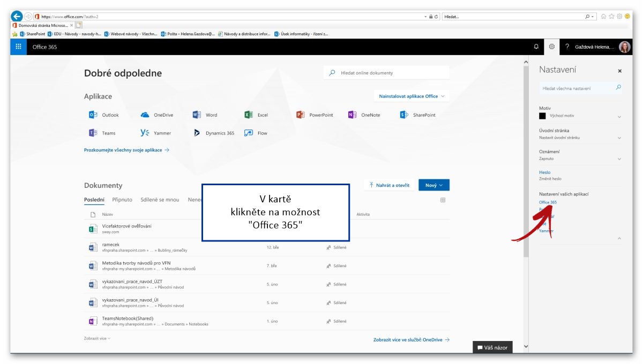Click the settings gear in header
The width and height of the screenshot is (643, 364).
(x=552, y=47)
